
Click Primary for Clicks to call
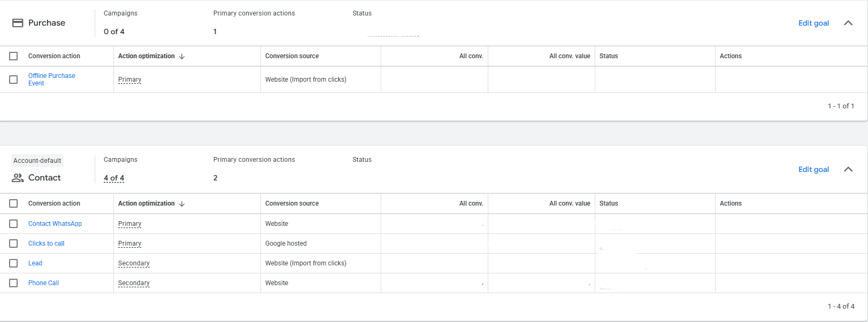pos(129,244)
